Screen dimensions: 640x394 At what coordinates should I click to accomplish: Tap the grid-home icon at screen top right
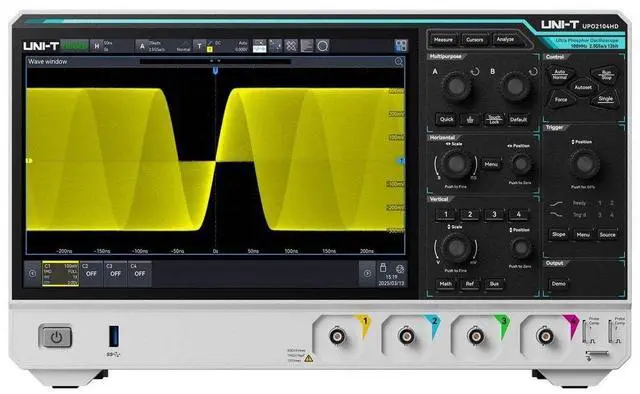pos(401,46)
